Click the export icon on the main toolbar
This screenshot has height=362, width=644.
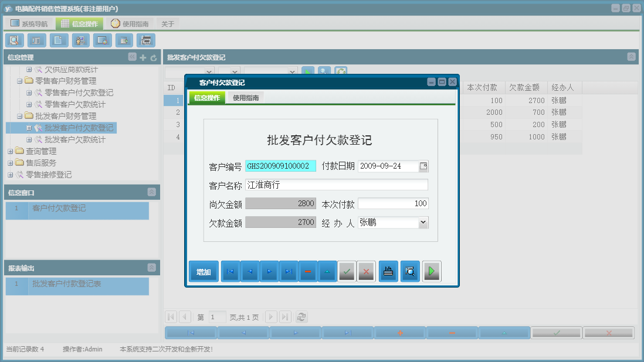pos(124,40)
